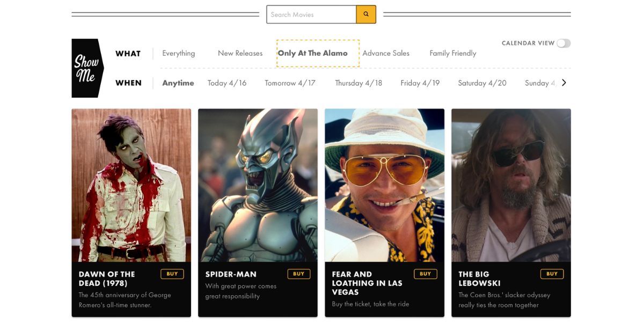Click the "The Big Lebowski" title

478,279
